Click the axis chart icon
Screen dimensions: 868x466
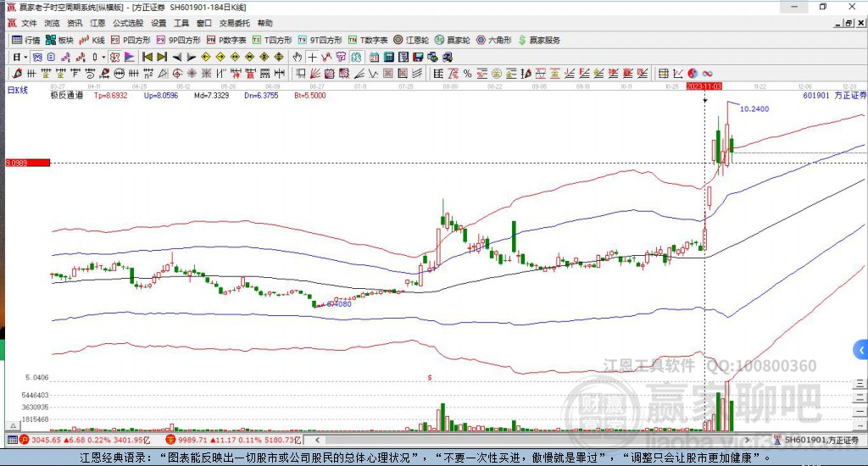coord(677,73)
